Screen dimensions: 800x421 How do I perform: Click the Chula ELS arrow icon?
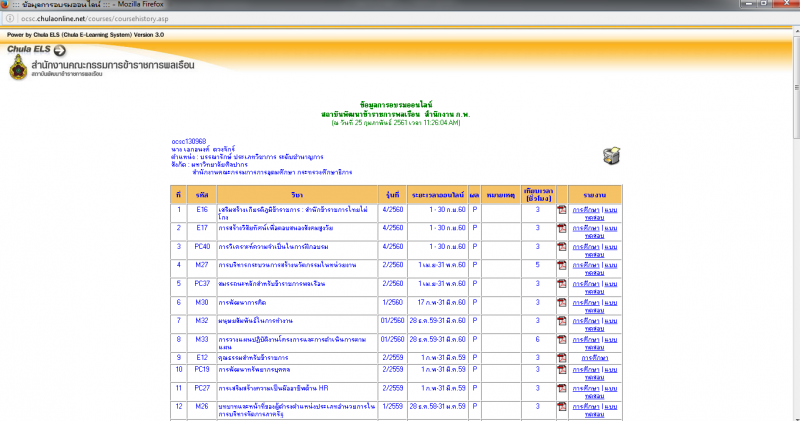(60, 50)
